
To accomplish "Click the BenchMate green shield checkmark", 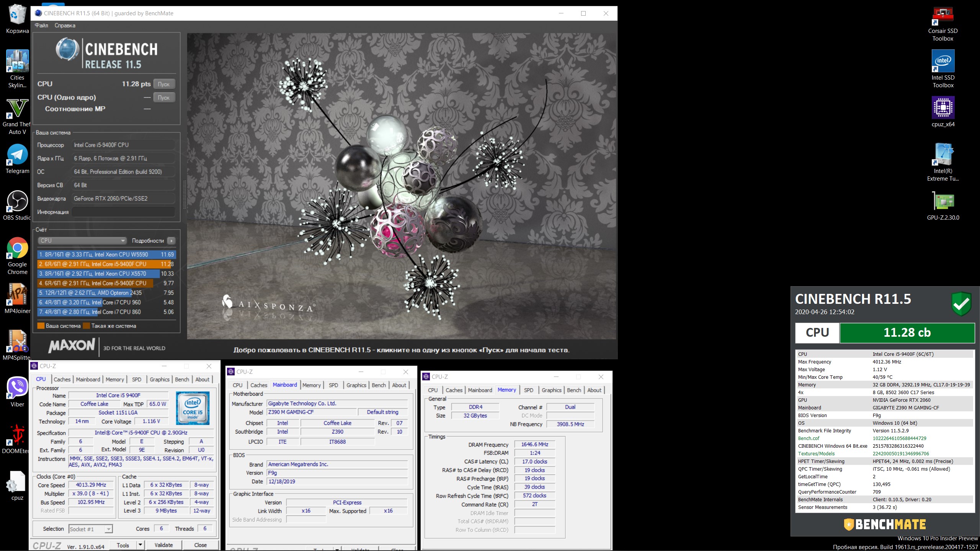I will [x=961, y=304].
